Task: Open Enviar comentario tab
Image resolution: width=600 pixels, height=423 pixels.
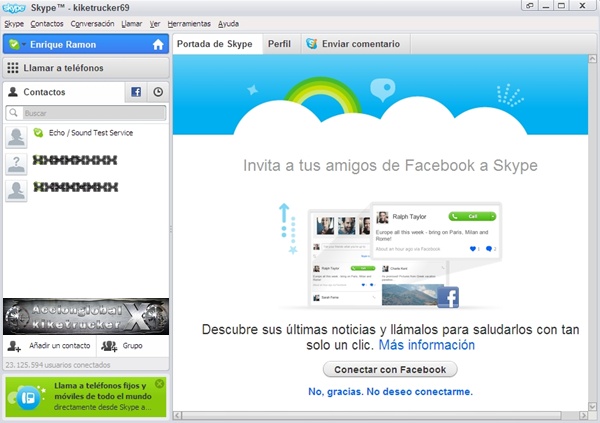Action: click(356, 44)
